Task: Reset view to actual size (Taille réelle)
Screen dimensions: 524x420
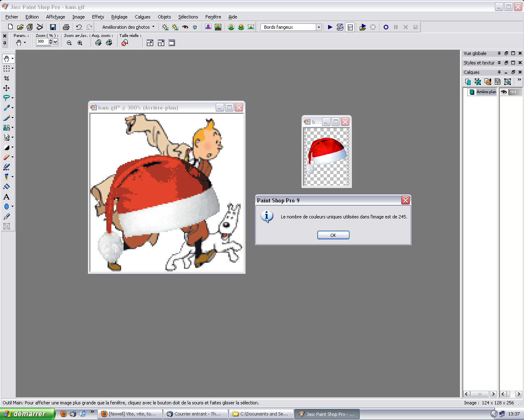Action: [x=125, y=43]
